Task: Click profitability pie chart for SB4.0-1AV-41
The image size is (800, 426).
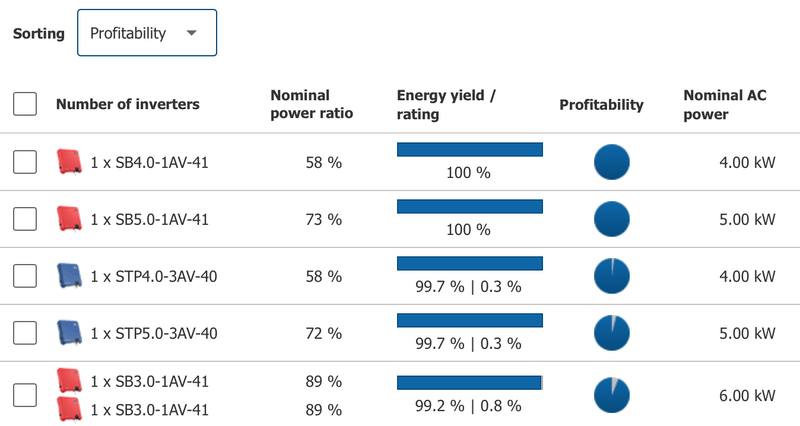Action: click(612, 161)
